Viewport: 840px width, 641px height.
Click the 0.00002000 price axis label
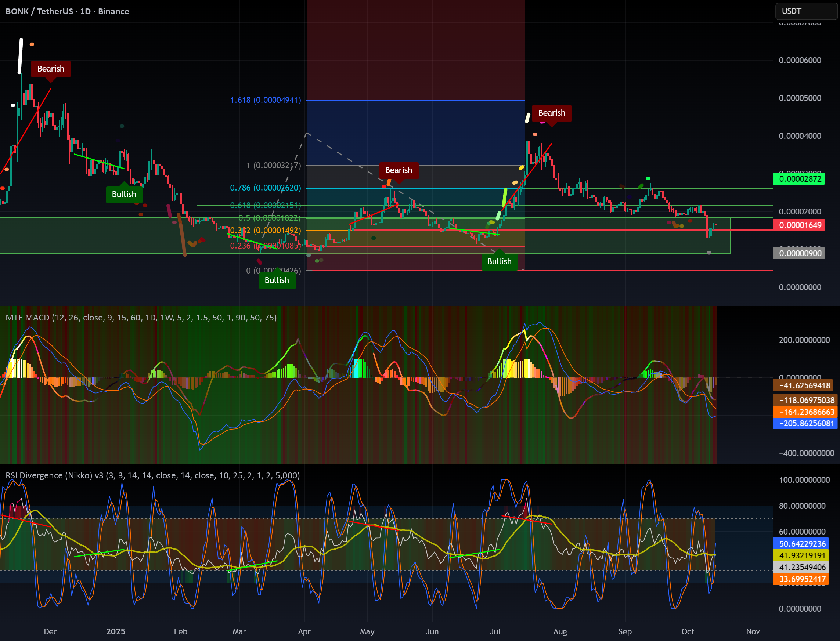(x=800, y=211)
